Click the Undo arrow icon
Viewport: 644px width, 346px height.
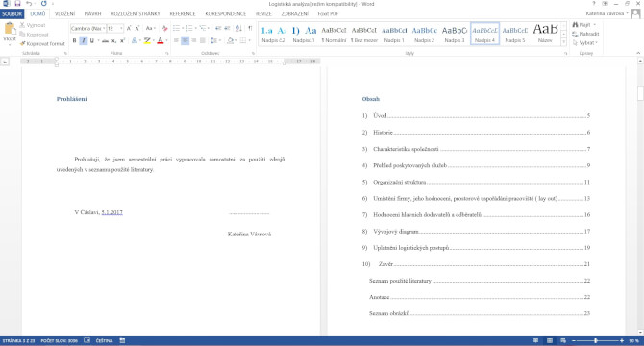tap(29, 3)
